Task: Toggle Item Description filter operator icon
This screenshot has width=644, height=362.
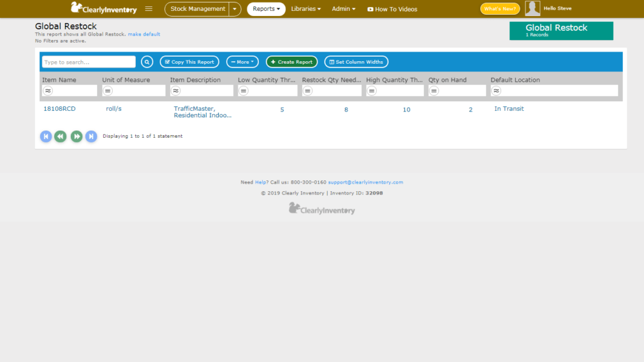Action: (176, 91)
